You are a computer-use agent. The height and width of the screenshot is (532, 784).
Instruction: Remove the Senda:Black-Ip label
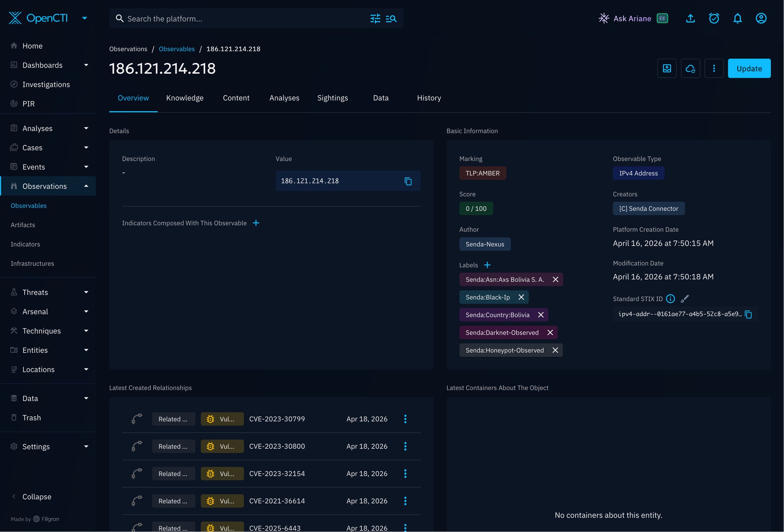[521, 297]
